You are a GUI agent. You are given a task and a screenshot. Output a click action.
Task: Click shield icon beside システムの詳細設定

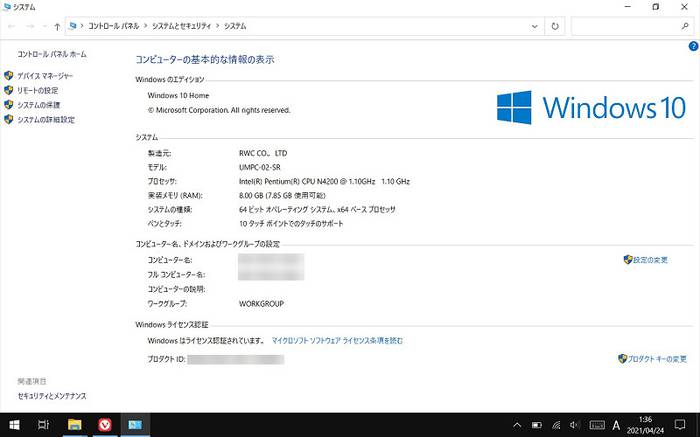click(x=8, y=120)
